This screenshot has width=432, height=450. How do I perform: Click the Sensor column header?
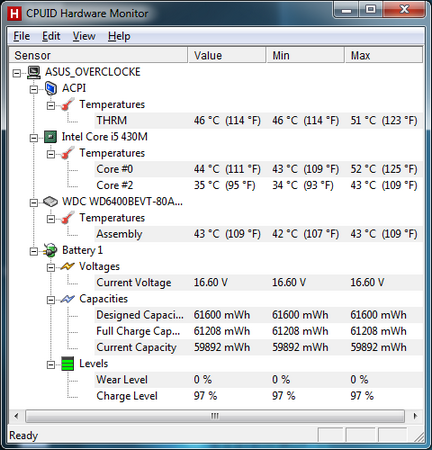click(98, 55)
